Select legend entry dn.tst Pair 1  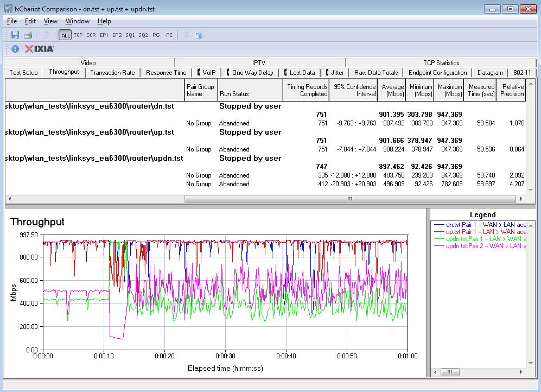[480, 225]
